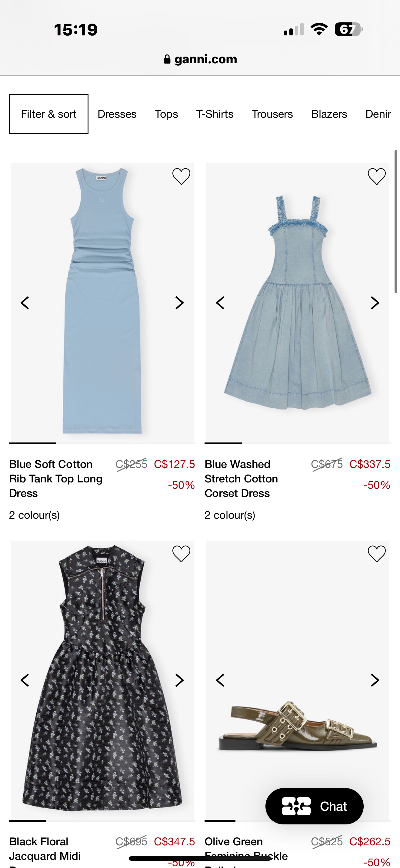Viewport: 400px width, 868px height.
Task: Show next image of olive green shoes
Action: point(375,680)
